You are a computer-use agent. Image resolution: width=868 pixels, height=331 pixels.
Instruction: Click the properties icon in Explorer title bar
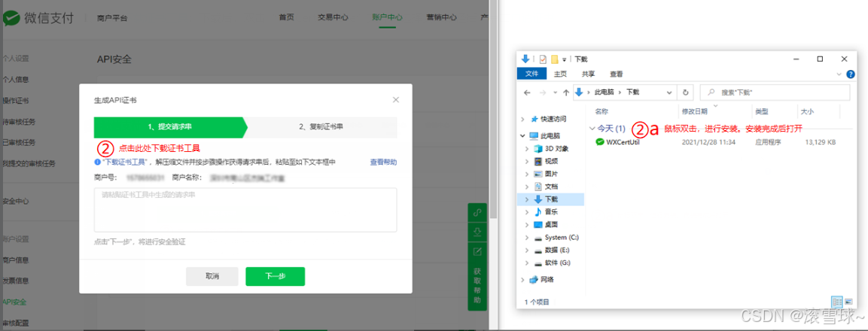[x=543, y=59]
